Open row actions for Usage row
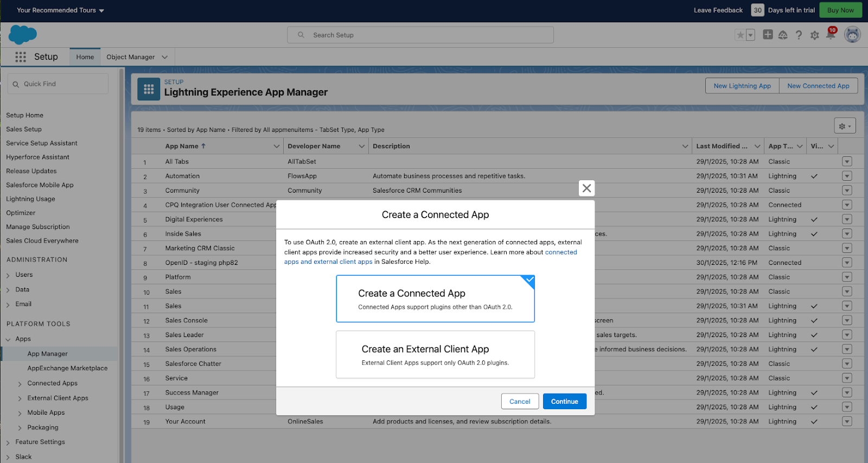Screen dimensions: 868x463 pyautogui.click(x=847, y=407)
